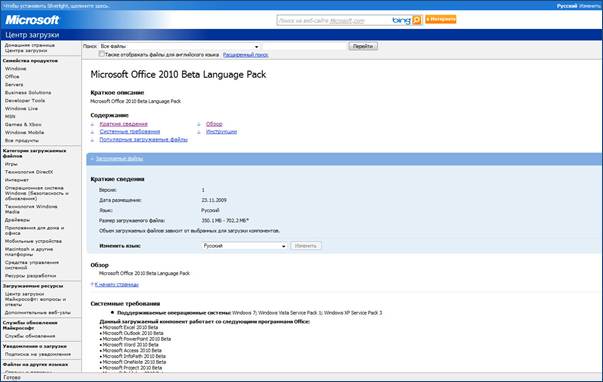Viewport: 603px width, 382px height.
Task: Open 'Подписка на уведомления' sidebar link
Action: point(38,354)
